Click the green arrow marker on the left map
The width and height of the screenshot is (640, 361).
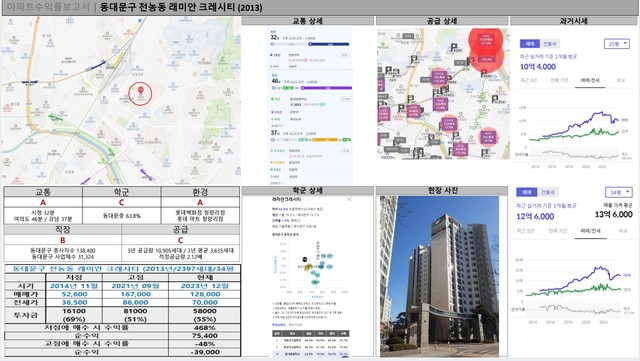coord(56,118)
